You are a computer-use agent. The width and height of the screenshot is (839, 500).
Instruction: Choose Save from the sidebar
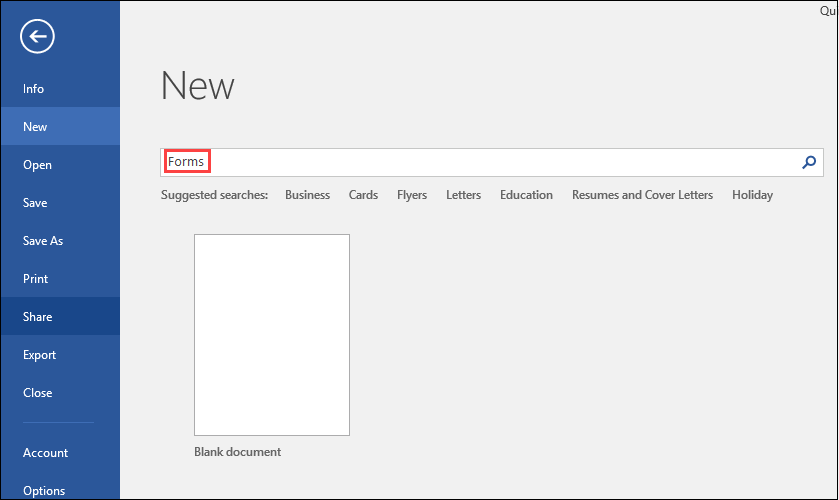[36, 203]
